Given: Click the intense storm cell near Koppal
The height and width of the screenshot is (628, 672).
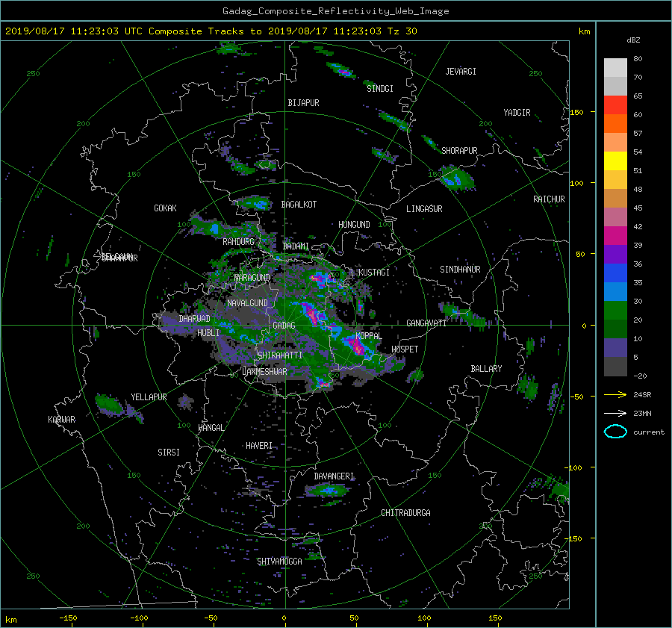Looking at the screenshot, I should pos(355,346).
